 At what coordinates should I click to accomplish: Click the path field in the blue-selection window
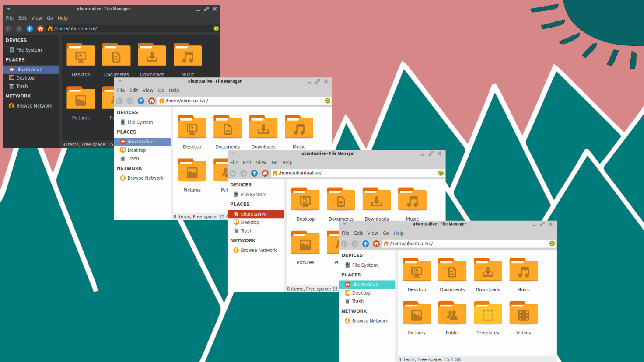pyautogui.click(x=245, y=101)
